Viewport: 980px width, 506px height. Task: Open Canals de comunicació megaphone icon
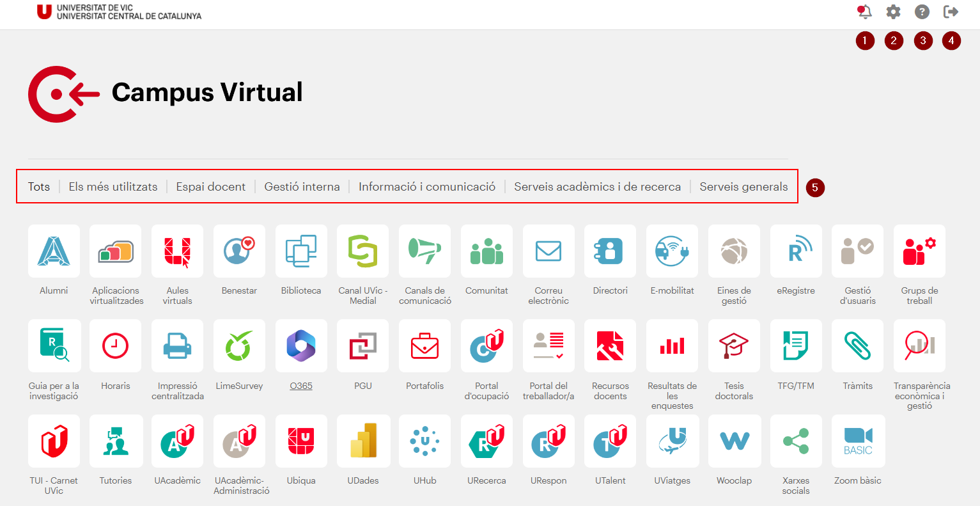[x=425, y=251]
